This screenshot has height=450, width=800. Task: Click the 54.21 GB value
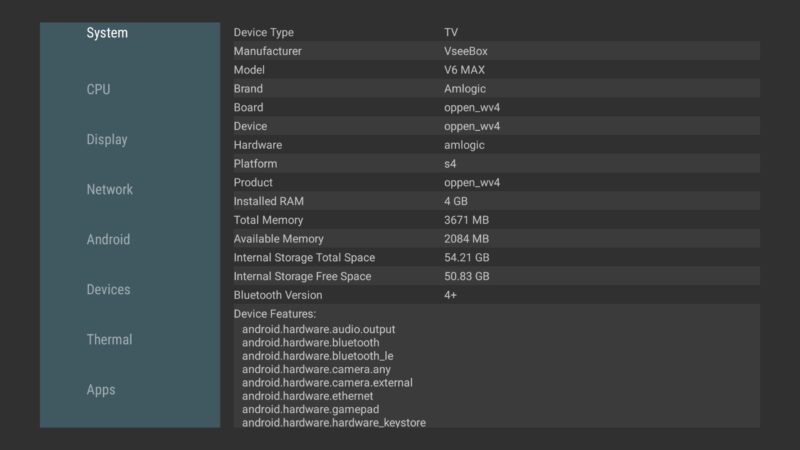[x=467, y=258]
